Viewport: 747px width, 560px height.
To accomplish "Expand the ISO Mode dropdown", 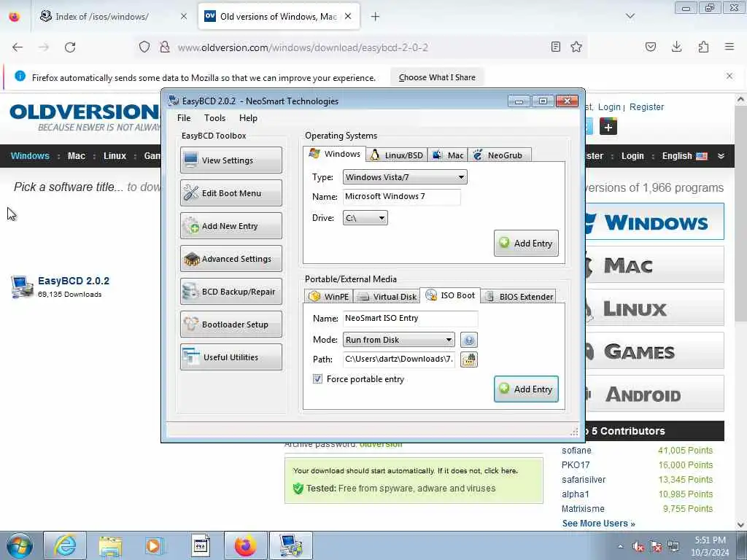I will (399, 340).
